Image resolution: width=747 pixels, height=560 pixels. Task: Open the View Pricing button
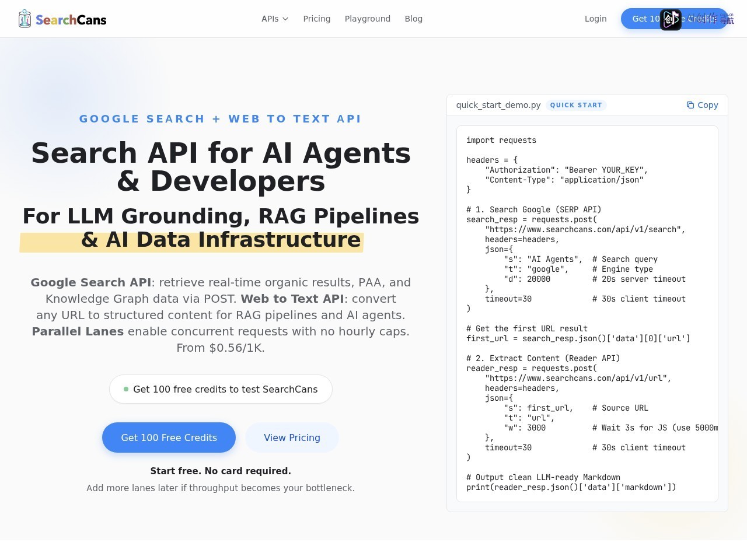(292, 437)
